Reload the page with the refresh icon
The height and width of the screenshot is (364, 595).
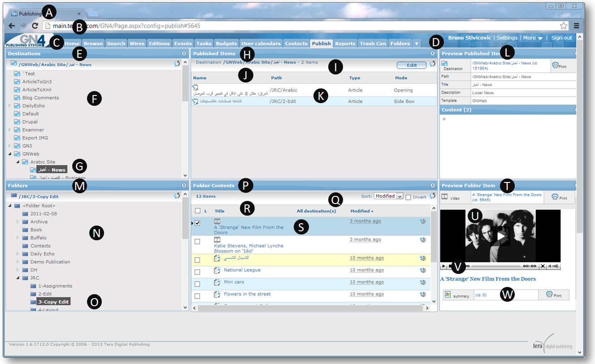(35, 26)
